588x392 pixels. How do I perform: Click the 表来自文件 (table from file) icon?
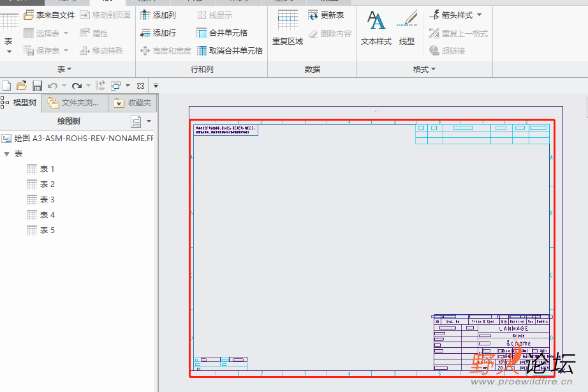pyautogui.click(x=29, y=15)
